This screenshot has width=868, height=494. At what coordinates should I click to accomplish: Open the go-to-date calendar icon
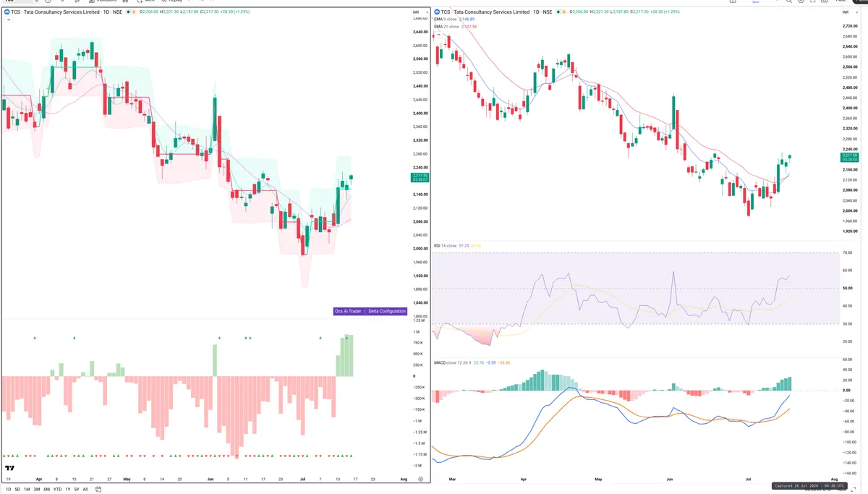click(x=98, y=489)
